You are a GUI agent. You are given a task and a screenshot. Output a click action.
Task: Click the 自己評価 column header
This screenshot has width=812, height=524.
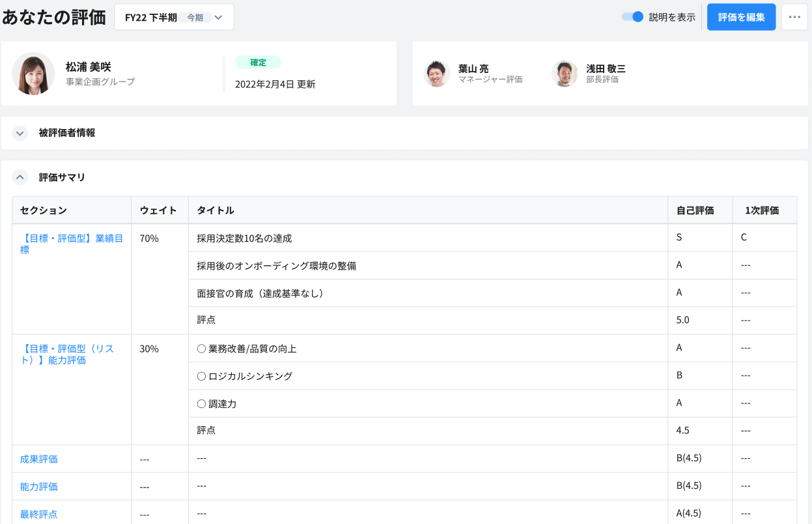695,211
